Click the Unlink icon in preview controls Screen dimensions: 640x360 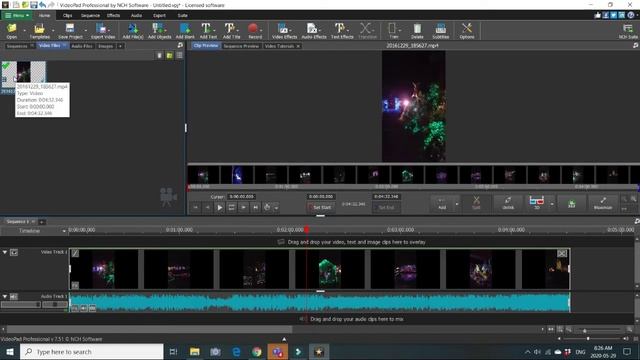coord(508,202)
